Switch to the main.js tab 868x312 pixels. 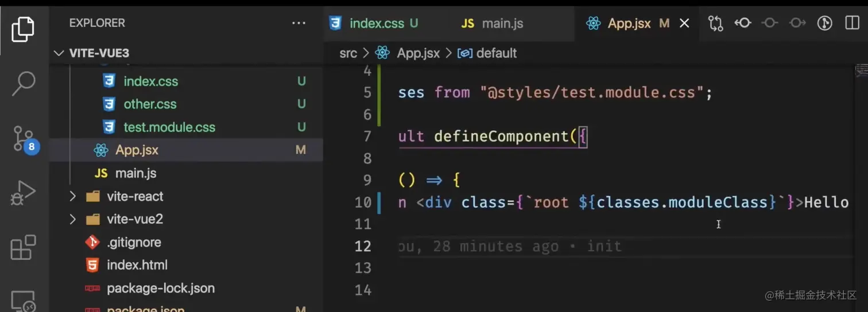502,24
